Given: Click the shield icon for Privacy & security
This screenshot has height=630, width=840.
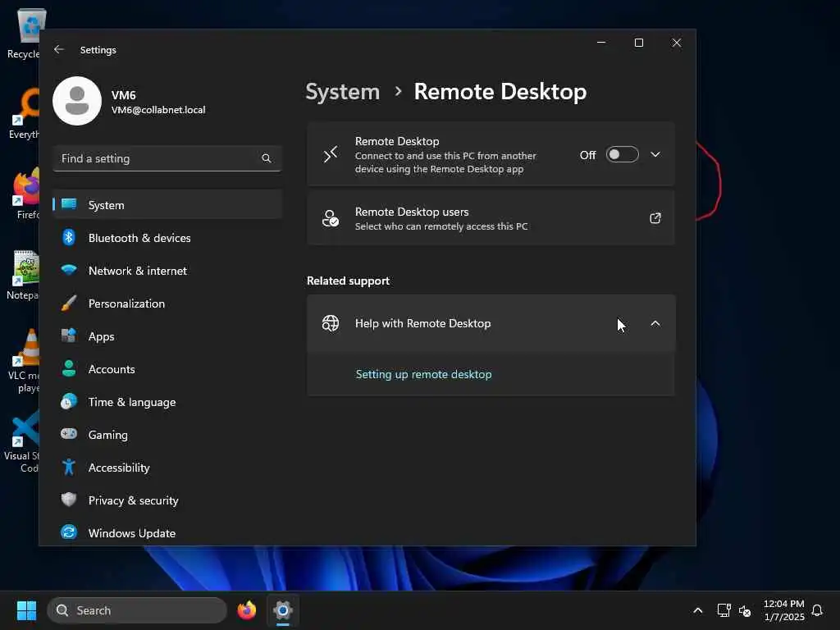Looking at the screenshot, I should (x=69, y=500).
